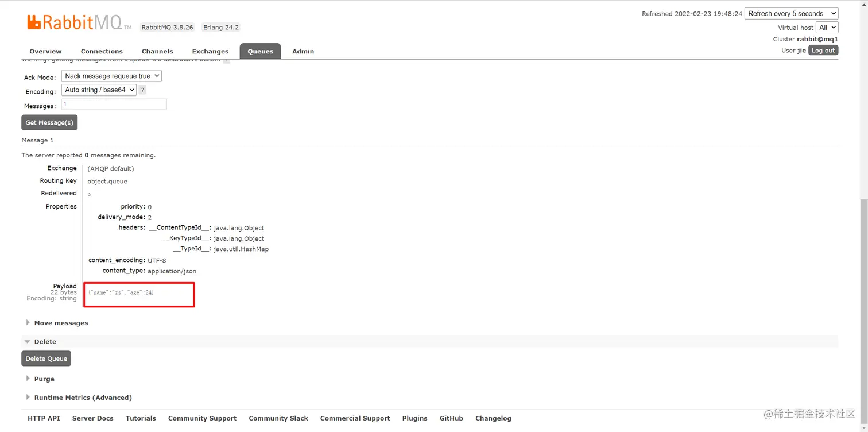Click the encoding help question mark

click(142, 90)
